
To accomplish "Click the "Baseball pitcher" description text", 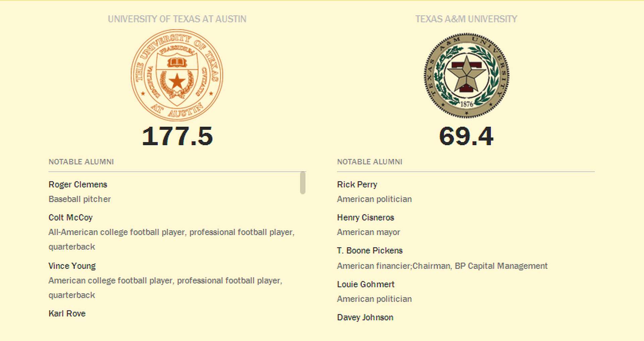I will [x=79, y=199].
